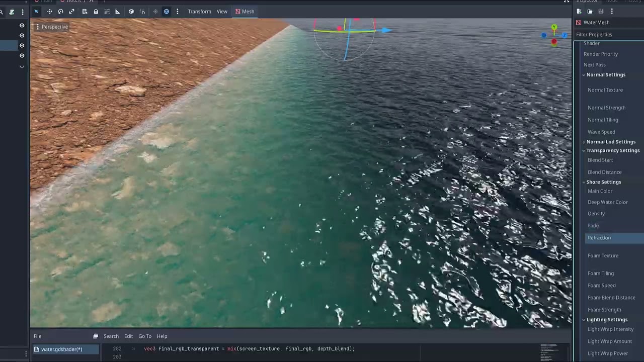
Task: Click the attach script icon in scene dock
Action: click(12, 12)
